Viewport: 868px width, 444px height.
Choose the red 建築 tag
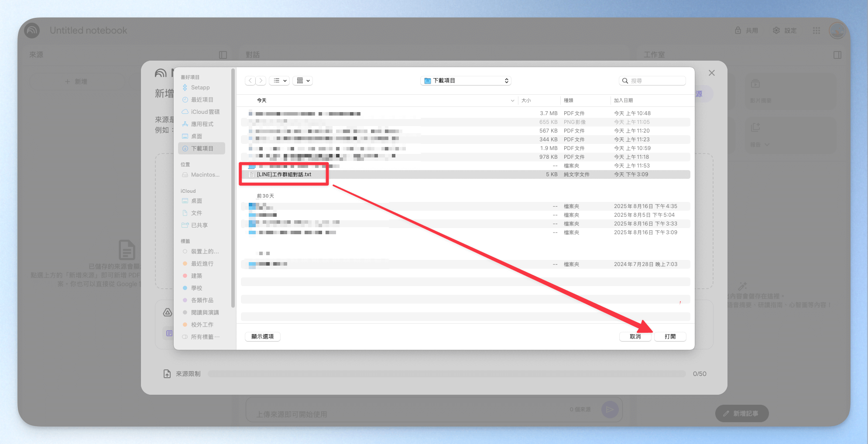[x=196, y=276]
